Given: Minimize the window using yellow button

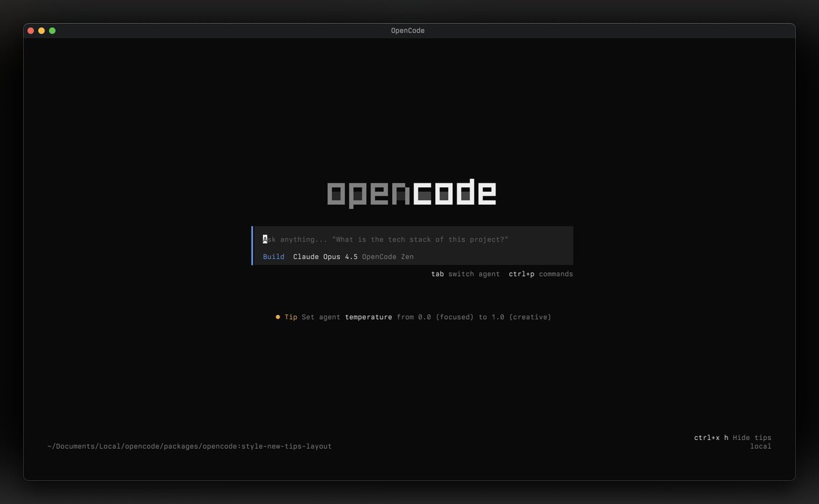Looking at the screenshot, I should click(x=42, y=31).
